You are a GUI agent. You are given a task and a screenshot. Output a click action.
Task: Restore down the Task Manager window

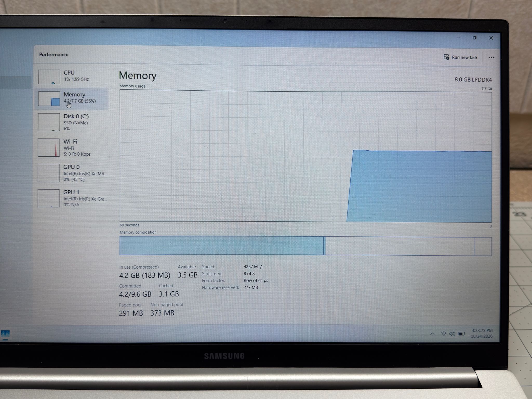pyautogui.click(x=475, y=38)
